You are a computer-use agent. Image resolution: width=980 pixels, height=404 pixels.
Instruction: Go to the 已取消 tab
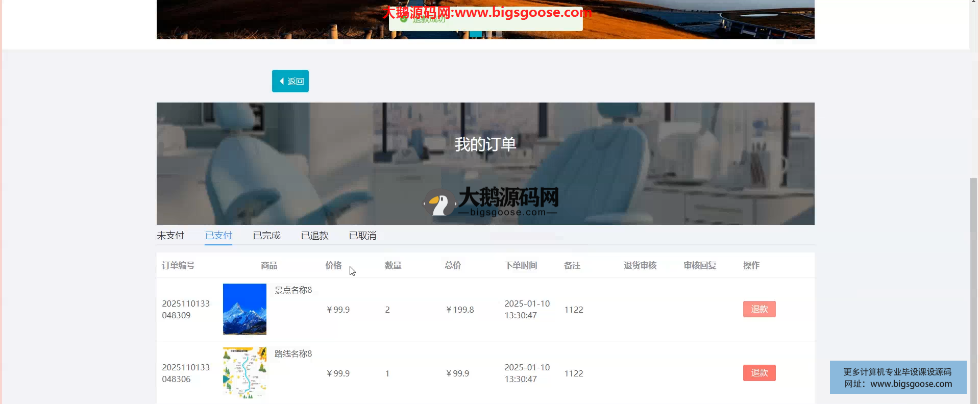pos(362,236)
